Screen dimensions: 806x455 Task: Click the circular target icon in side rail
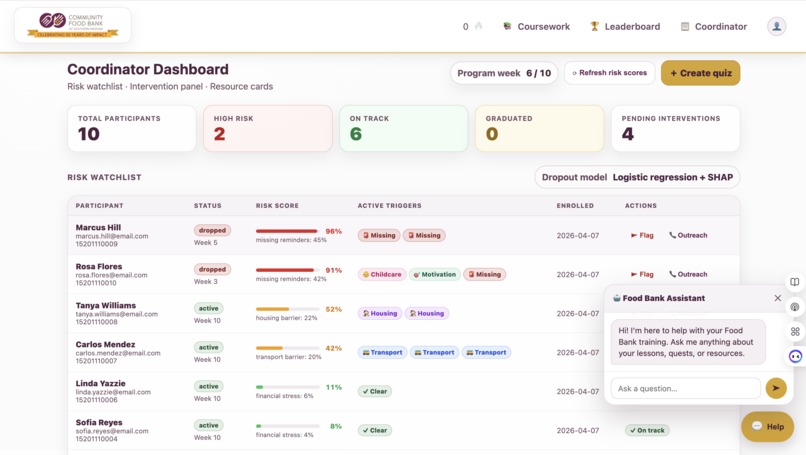[795, 307]
